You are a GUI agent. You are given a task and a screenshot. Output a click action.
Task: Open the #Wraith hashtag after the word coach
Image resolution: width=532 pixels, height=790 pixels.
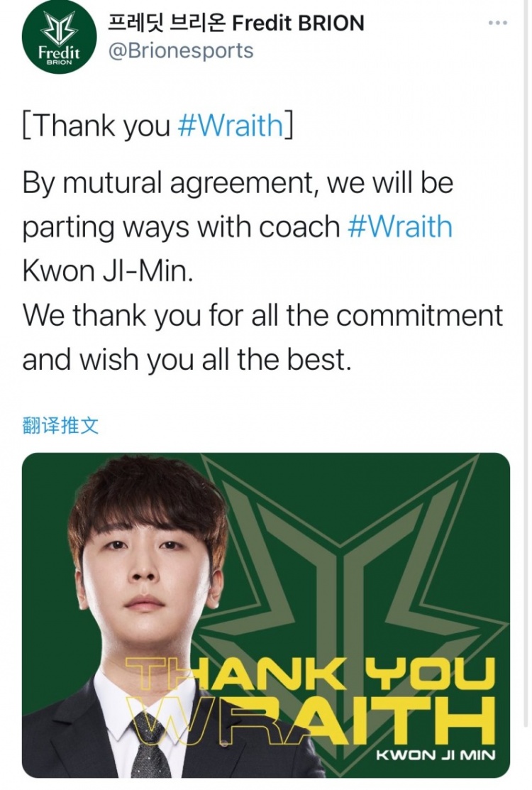pos(400,226)
